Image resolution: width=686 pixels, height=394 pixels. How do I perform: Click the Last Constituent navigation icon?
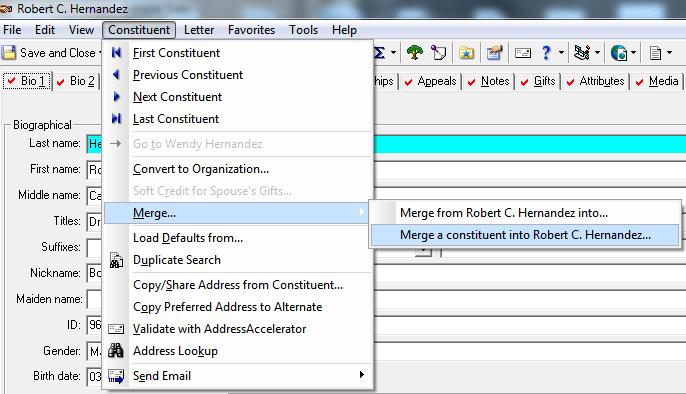[116, 119]
